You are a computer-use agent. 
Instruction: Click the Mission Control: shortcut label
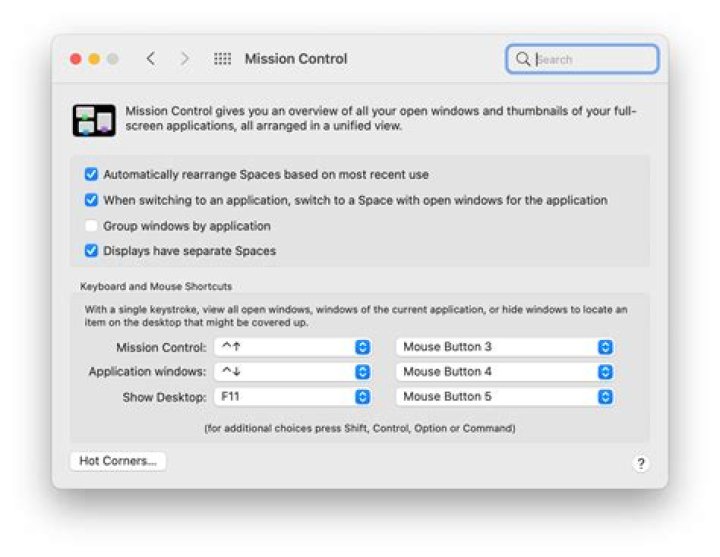pyautogui.click(x=161, y=348)
